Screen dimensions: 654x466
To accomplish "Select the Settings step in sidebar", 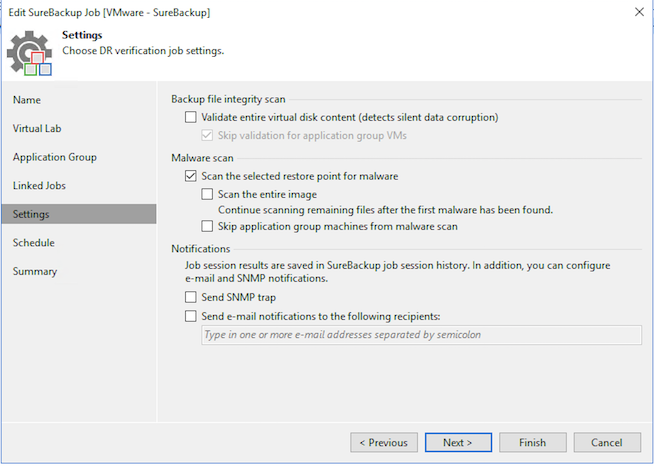I will [79, 214].
